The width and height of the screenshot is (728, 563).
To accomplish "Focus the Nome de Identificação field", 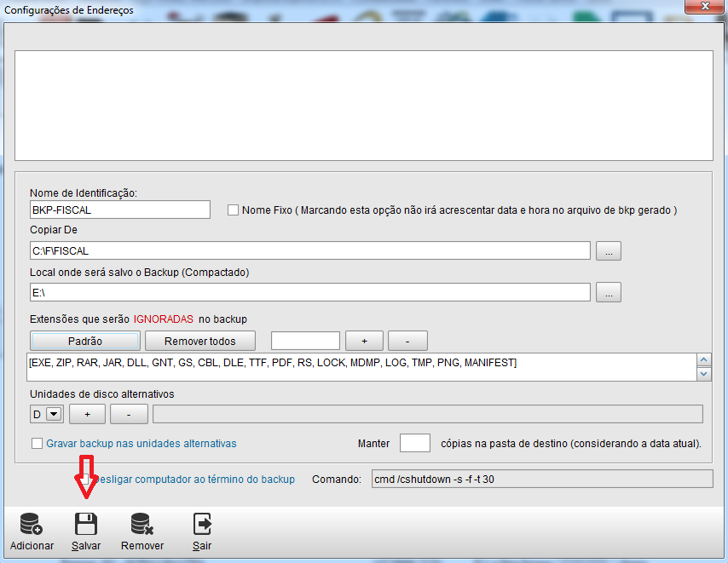I will pyautogui.click(x=119, y=210).
